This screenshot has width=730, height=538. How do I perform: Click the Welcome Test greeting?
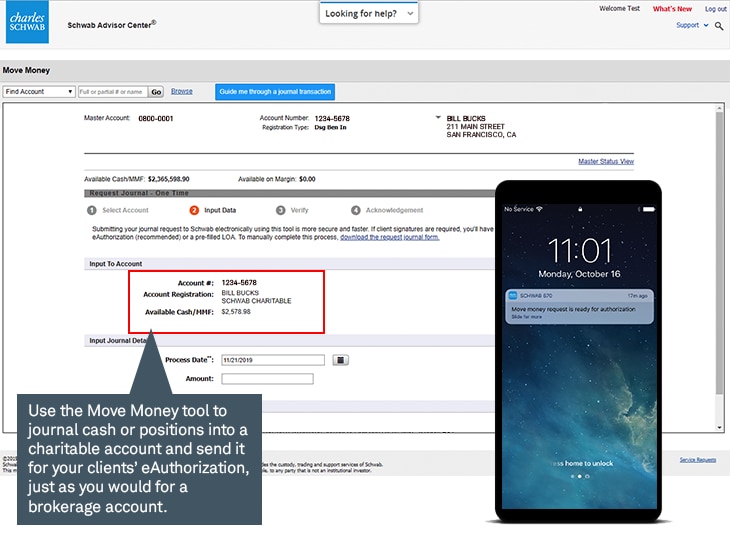pos(619,9)
